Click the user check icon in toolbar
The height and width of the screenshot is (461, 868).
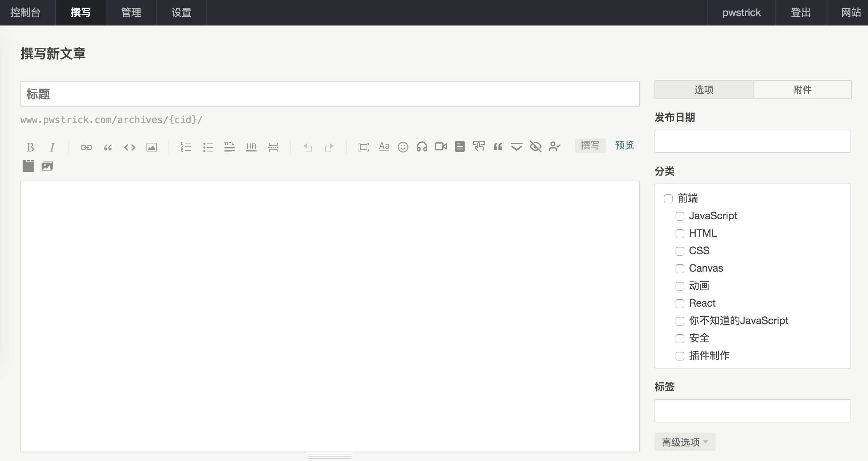click(x=555, y=146)
